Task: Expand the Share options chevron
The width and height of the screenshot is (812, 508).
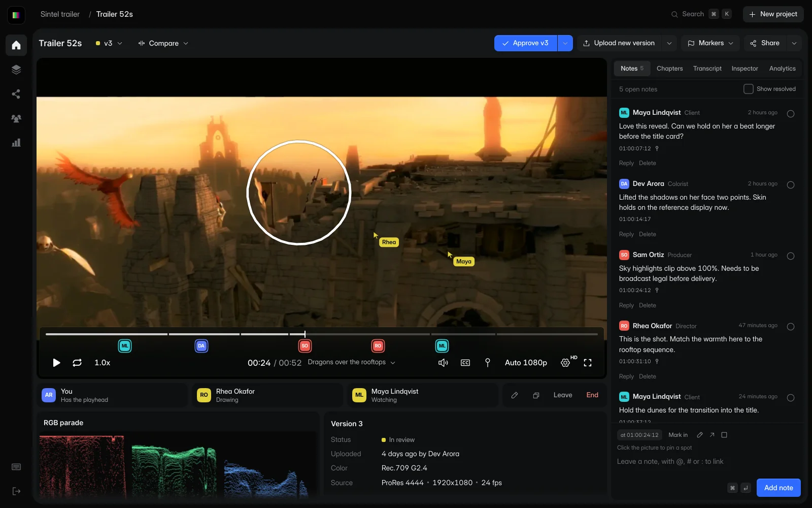Action: click(794, 43)
